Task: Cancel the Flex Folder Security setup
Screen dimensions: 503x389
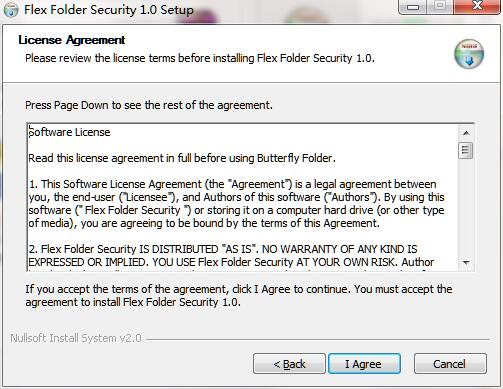Action: point(450,364)
